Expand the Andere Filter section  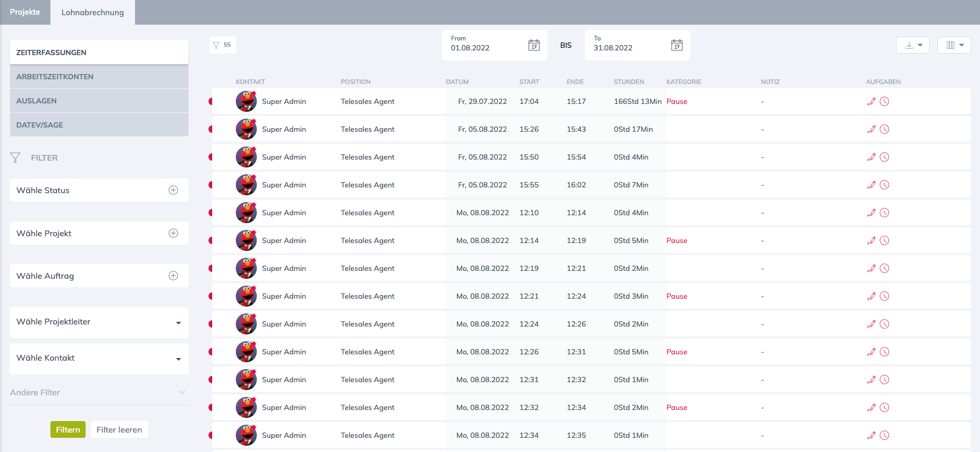182,392
